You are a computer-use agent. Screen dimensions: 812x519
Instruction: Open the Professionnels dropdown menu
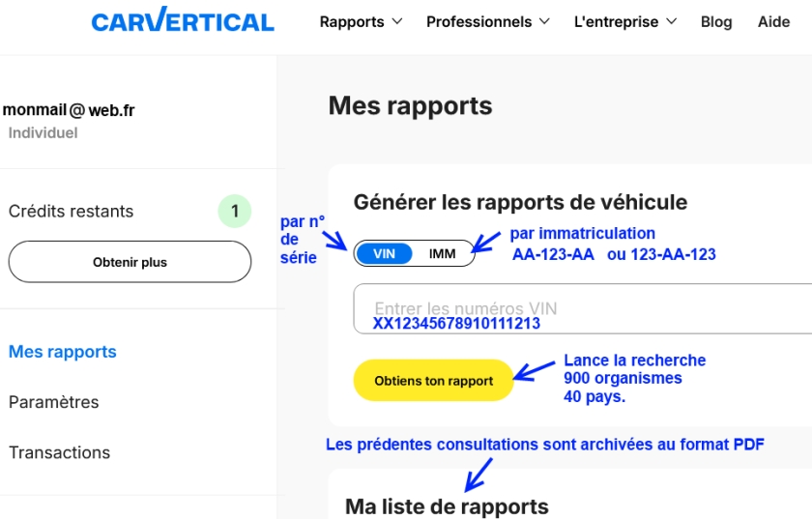pos(487,21)
